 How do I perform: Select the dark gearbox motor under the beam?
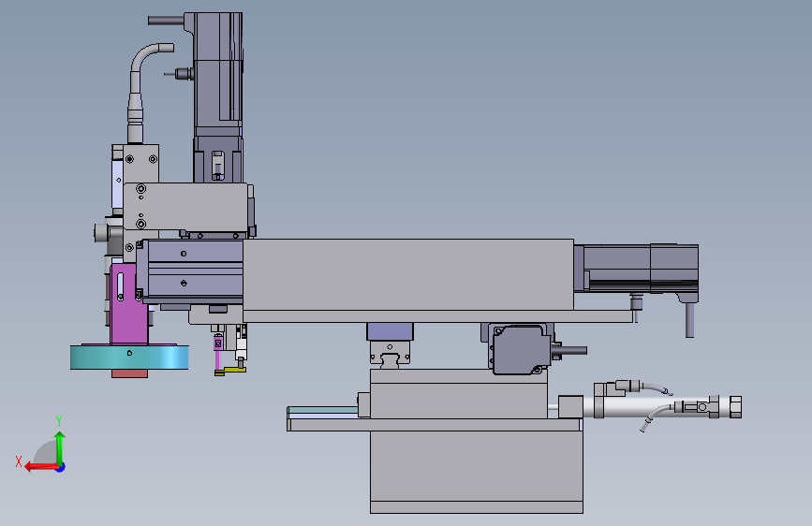tap(521, 348)
